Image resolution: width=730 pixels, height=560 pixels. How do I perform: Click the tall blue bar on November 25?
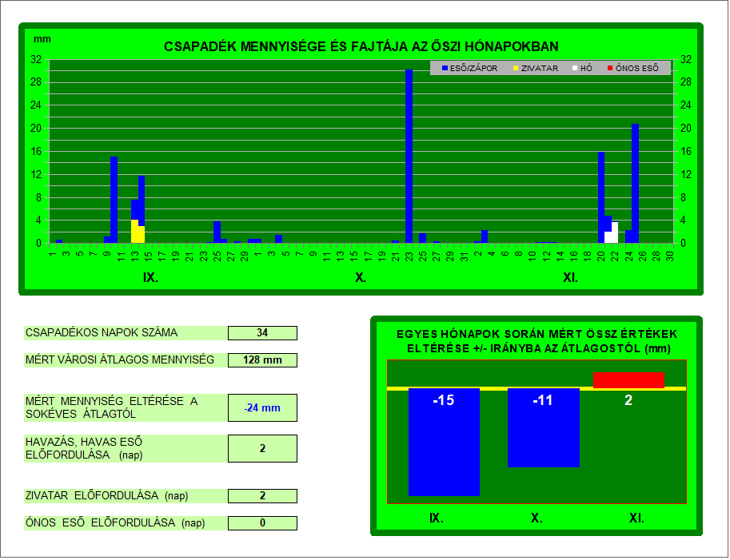pos(635,184)
